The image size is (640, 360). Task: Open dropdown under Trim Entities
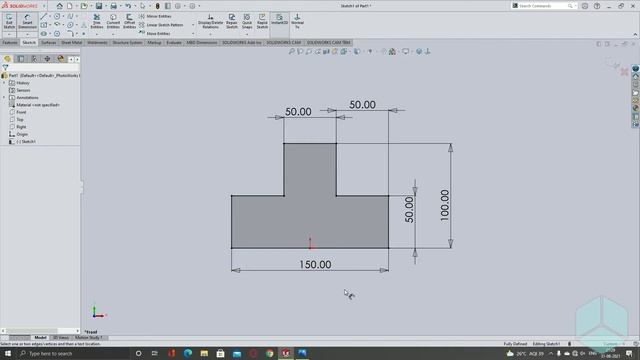[97, 34]
